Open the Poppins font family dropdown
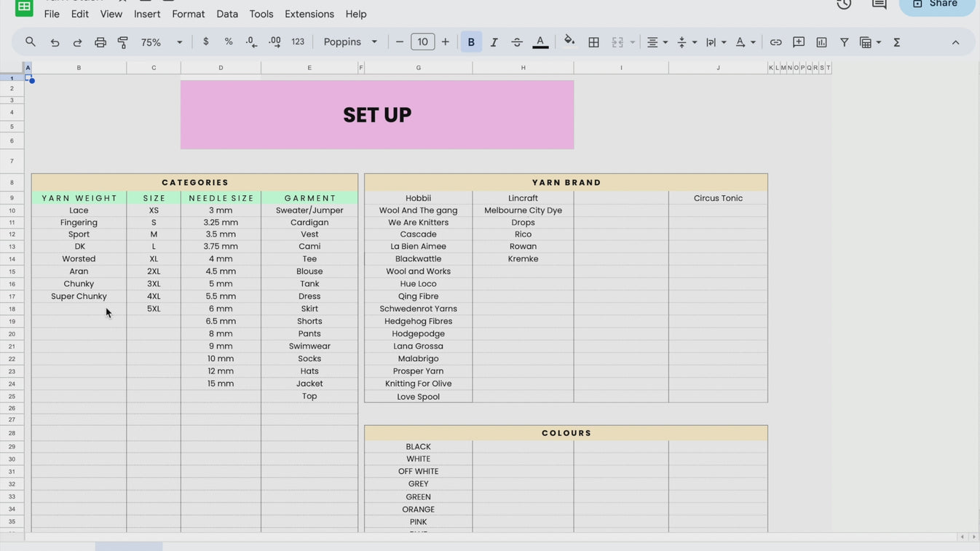980x551 pixels. click(349, 41)
